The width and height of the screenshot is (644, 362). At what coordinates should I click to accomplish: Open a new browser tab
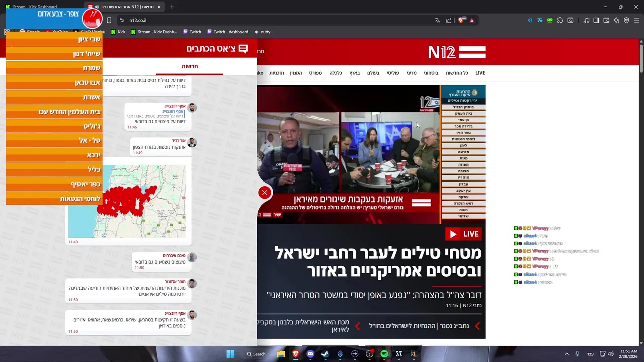pyautogui.click(x=172, y=7)
